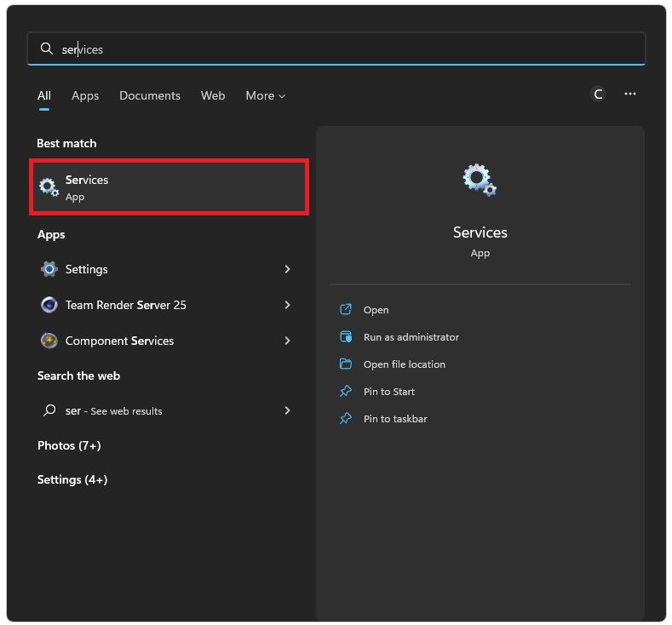Choose Run as administrator
Screen dimensions: 672x625
411,337
